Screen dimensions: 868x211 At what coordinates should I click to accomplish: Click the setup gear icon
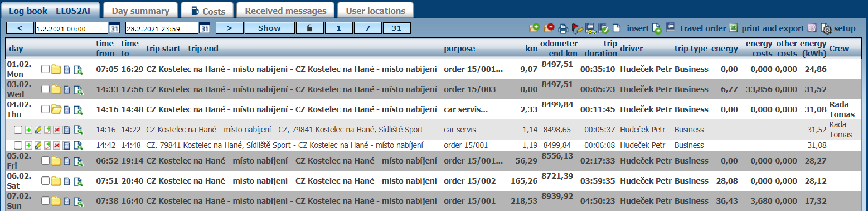(826, 29)
